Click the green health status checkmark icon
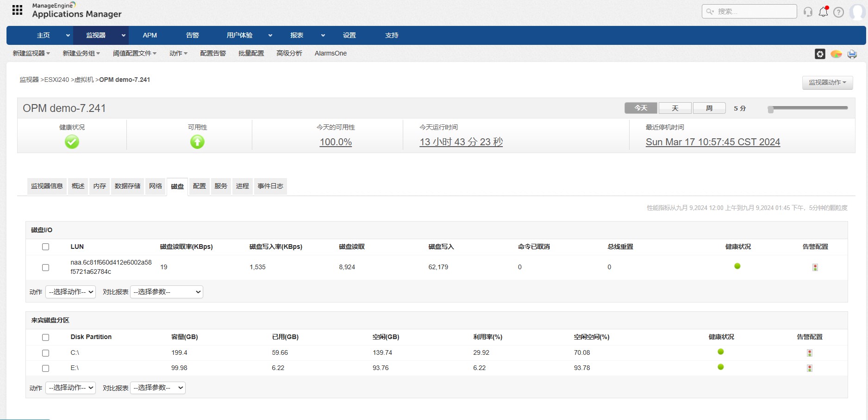Viewport: 868px width, 420px height. tap(72, 142)
